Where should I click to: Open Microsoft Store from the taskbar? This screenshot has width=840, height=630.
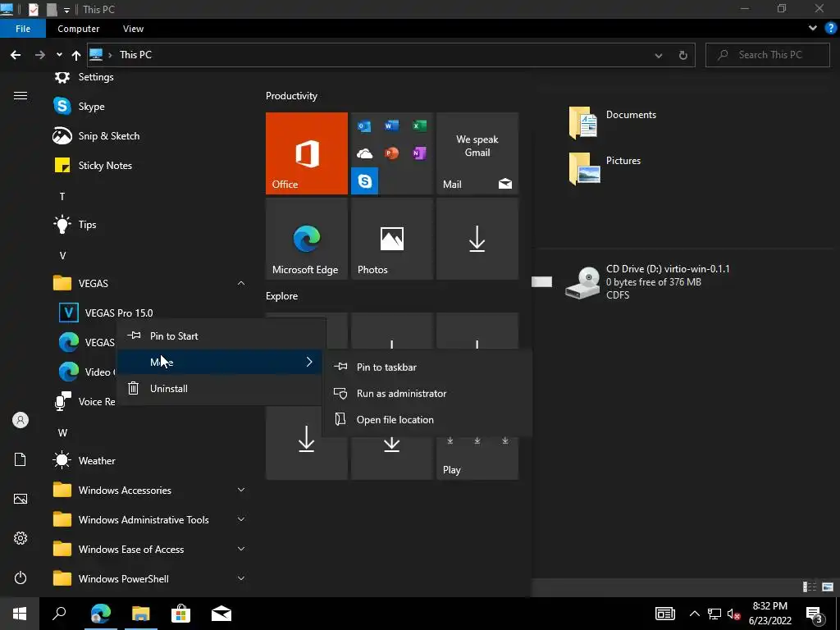[181, 614]
